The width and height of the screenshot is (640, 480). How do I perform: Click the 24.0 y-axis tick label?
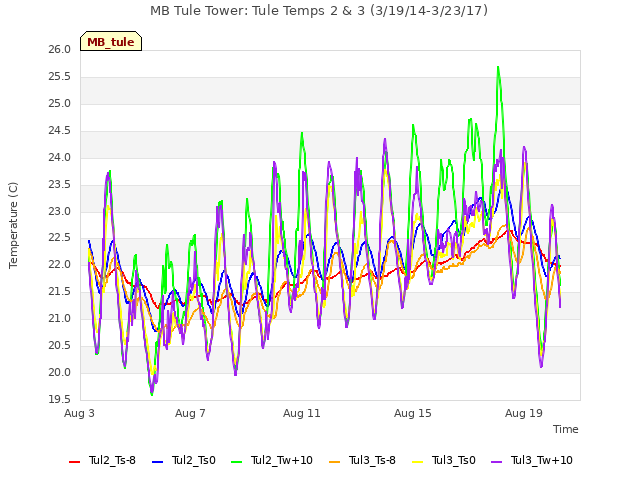pos(60,157)
